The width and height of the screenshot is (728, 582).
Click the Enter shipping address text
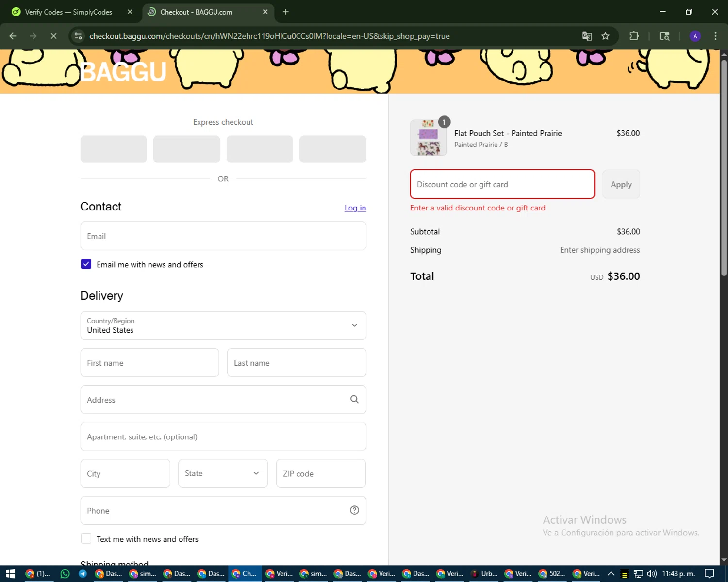(600, 250)
